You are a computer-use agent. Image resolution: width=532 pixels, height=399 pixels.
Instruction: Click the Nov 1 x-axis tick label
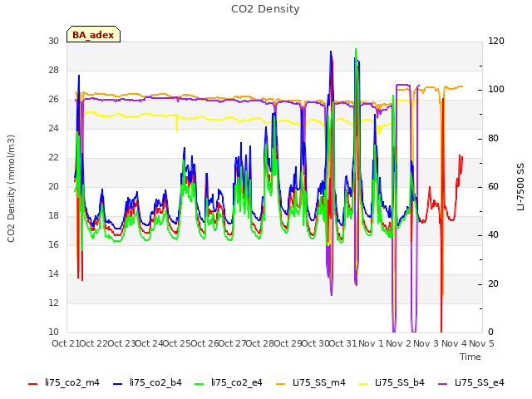tap(371, 343)
